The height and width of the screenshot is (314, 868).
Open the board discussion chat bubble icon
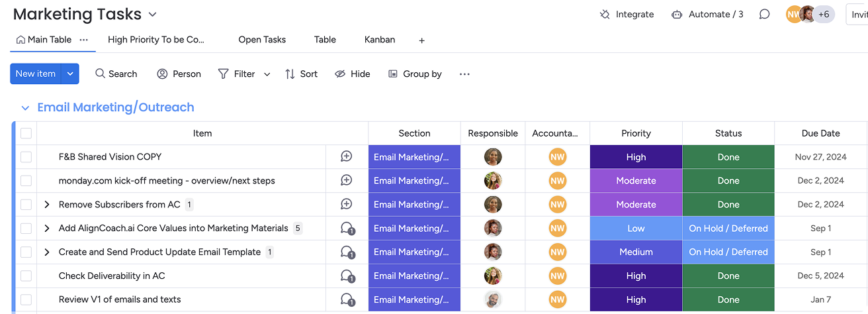point(764,14)
